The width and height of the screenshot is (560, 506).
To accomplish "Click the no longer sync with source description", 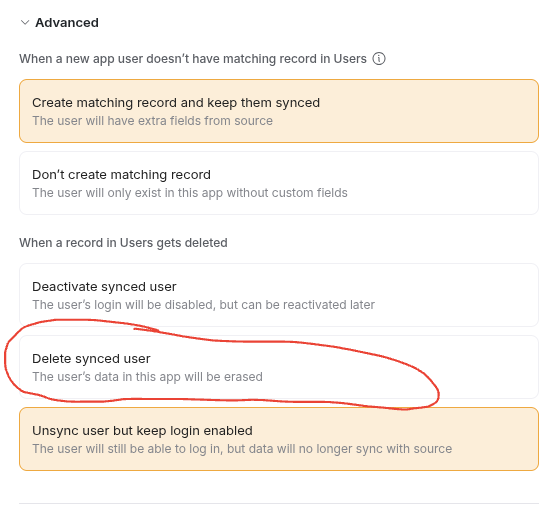I will [x=242, y=449].
